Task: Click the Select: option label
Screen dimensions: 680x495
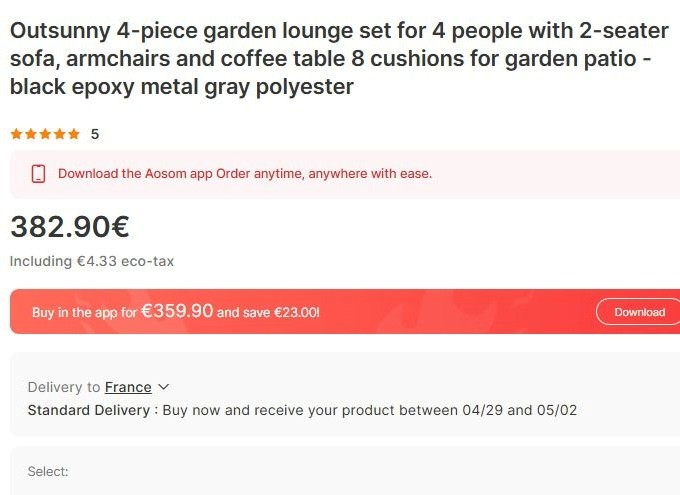Action: (48, 471)
